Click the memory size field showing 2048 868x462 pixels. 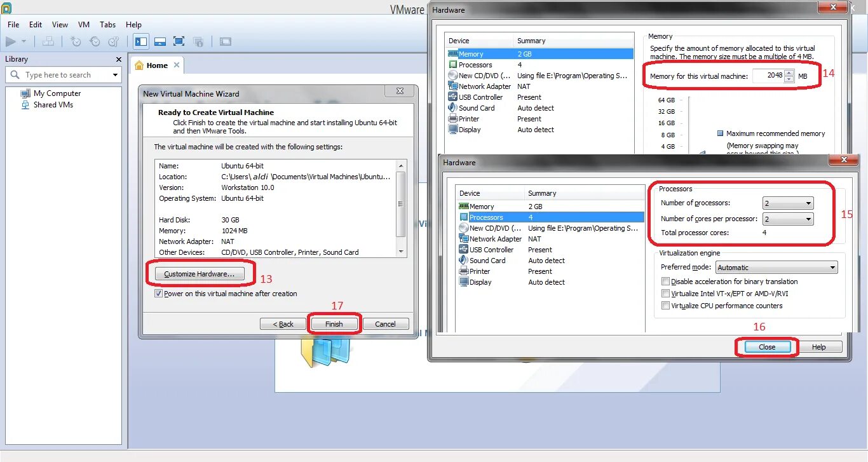pyautogui.click(x=768, y=76)
